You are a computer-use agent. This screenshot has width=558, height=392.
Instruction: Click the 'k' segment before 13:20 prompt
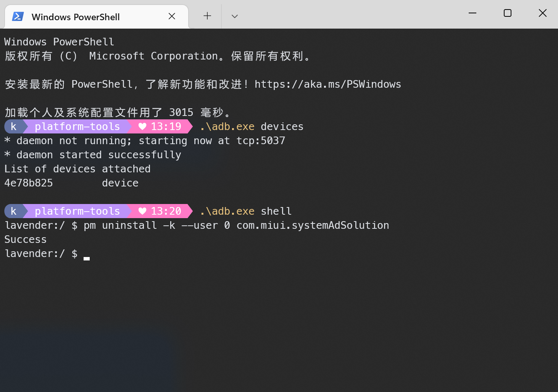tap(14, 211)
